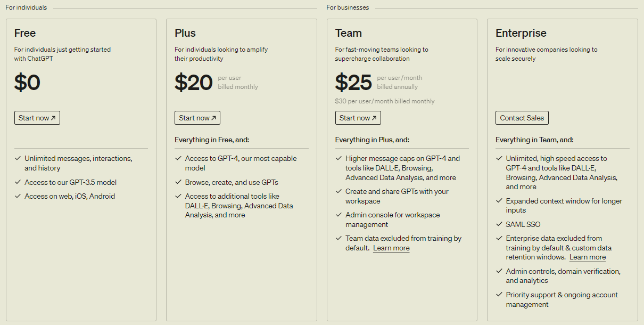Click Start now under the Free plan
Viewport: 644px width, 325px height.
pyautogui.click(x=37, y=118)
